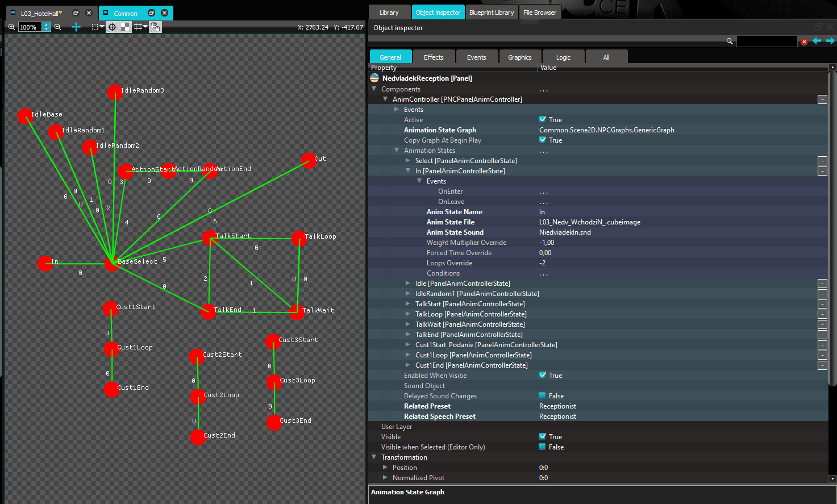The width and height of the screenshot is (837, 504).
Task: Remove the TalkLoop state with minus button
Action: pos(822,314)
